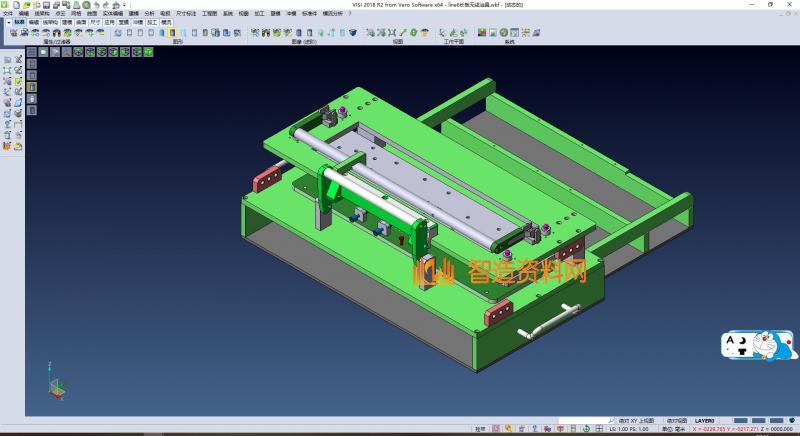Viewport: 800px width, 436px height.
Task: Click the last green cube view icon in viewport
Action: tap(115, 52)
